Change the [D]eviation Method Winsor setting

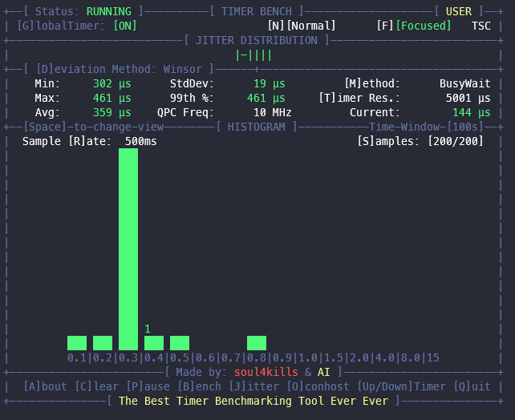click(120, 69)
